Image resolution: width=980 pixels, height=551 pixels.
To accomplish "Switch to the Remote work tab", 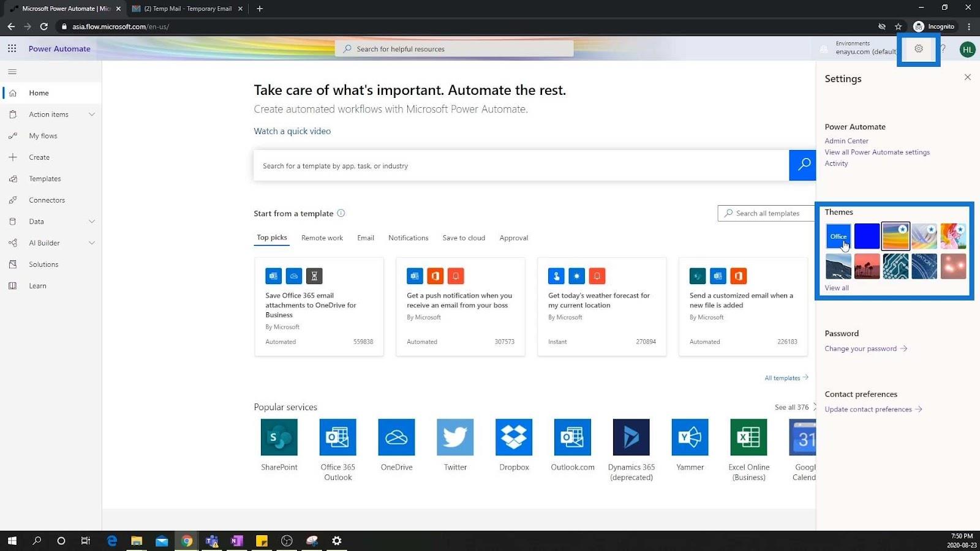I will click(x=322, y=238).
